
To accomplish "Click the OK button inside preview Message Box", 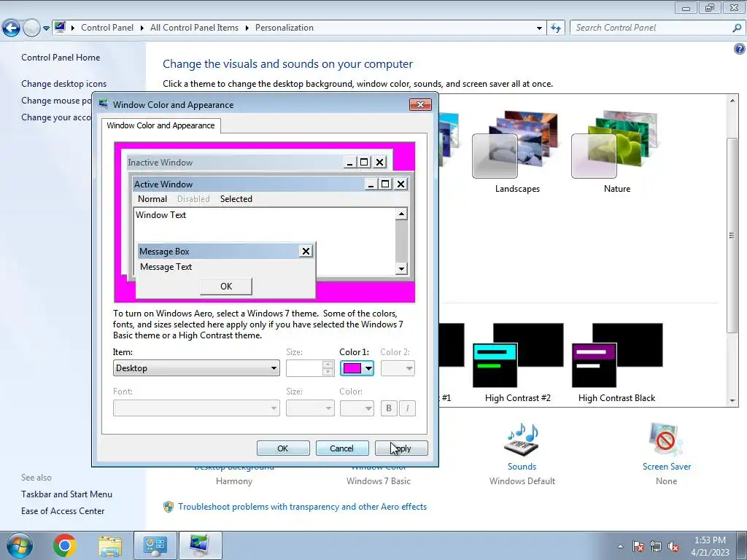I will [x=226, y=286].
